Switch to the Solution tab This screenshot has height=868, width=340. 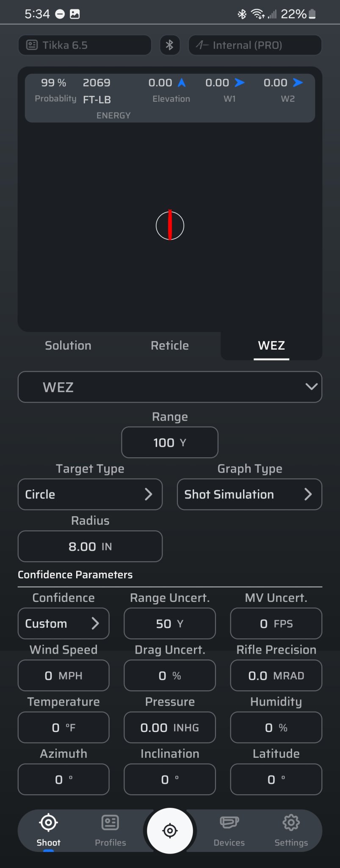click(x=68, y=345)
